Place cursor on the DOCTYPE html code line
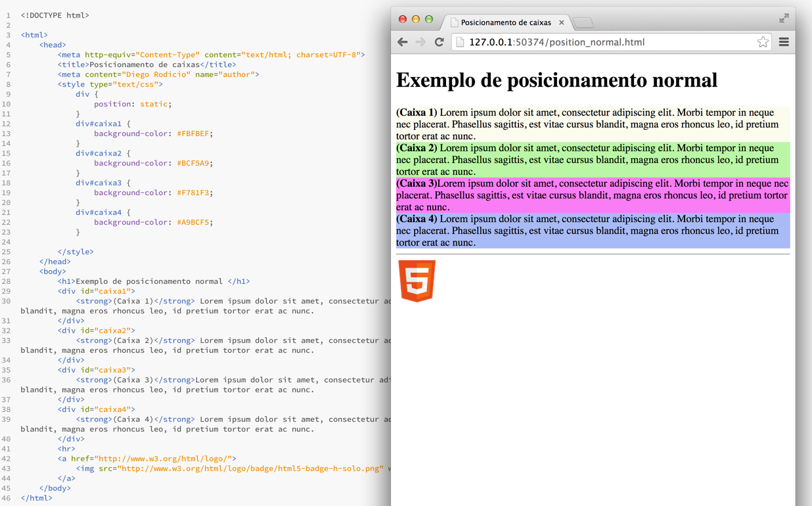The width and height of the screenshot is (812, 506). (x=55, y=15)
